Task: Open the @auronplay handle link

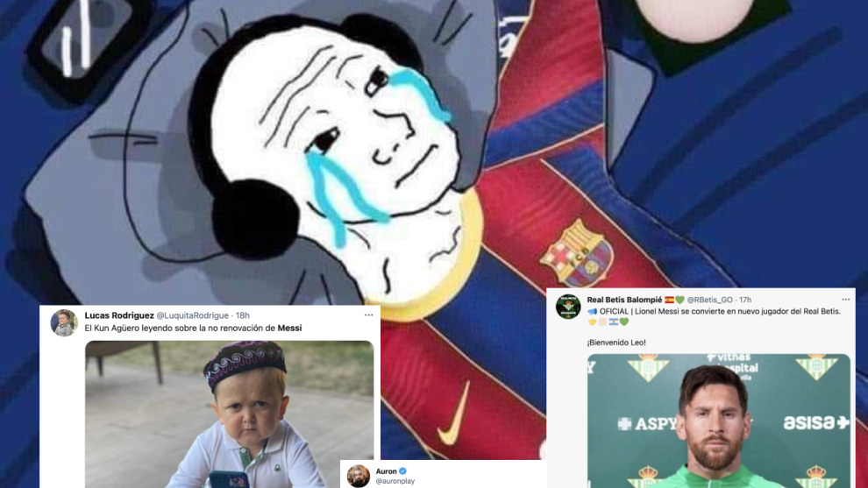Action: [395, 481]
